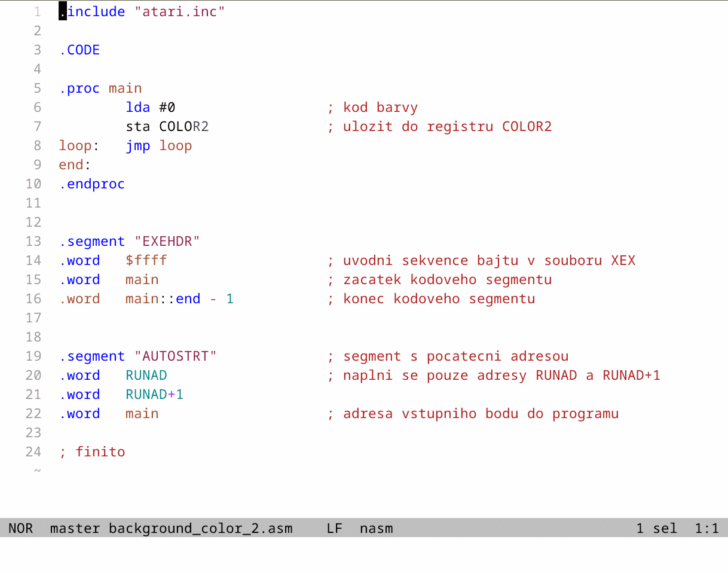
Task: Click the .segment keyword on line 13
Action: 92,241
